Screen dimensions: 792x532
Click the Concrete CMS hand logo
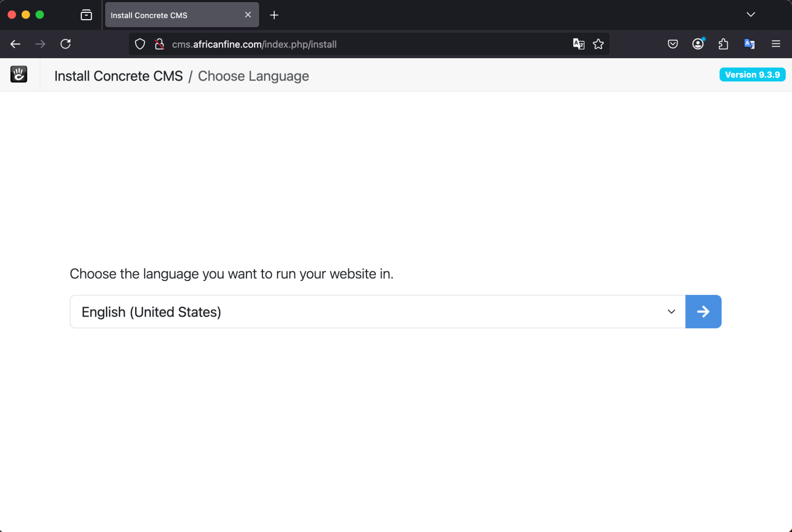pos(19,75)
